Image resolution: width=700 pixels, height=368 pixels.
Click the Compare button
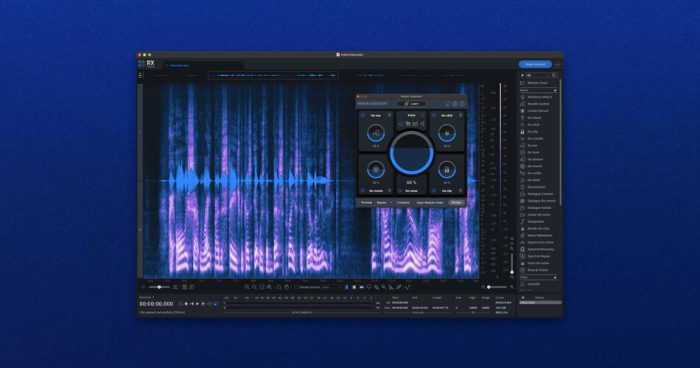pyautogui.click(x=403, y=203)
